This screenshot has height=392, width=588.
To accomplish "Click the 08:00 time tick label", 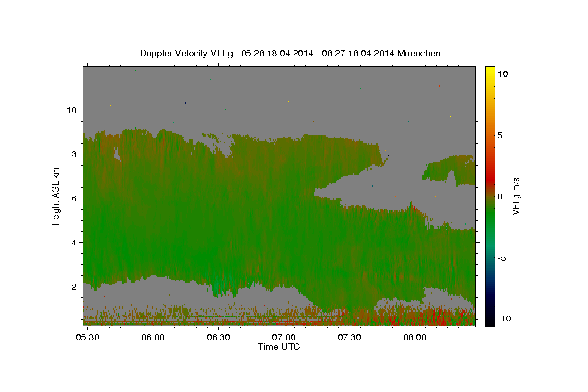I will [x=415, y=338].
